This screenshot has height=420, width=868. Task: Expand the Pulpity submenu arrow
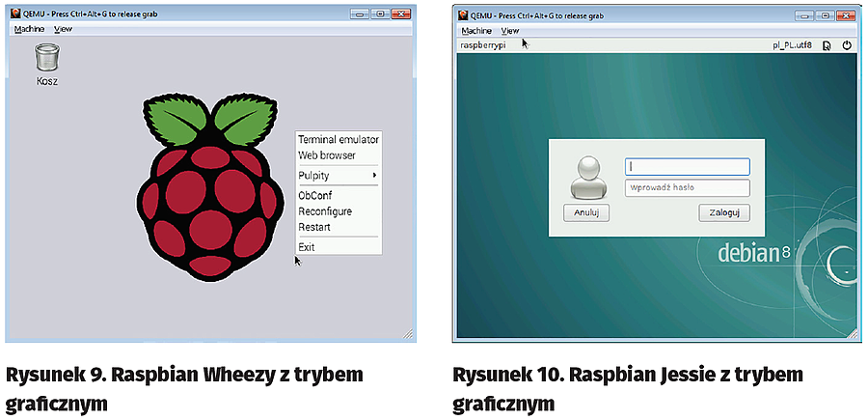pyautogui.click(x=373, y=175)
